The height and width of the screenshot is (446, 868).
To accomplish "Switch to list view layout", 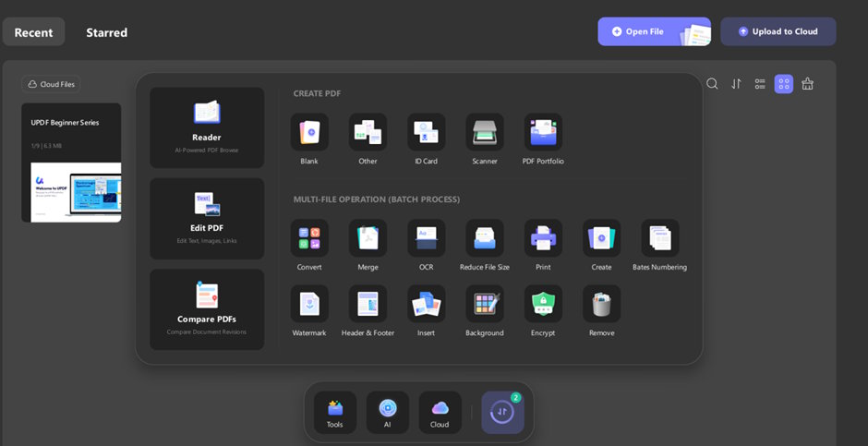I will point(760,84).
